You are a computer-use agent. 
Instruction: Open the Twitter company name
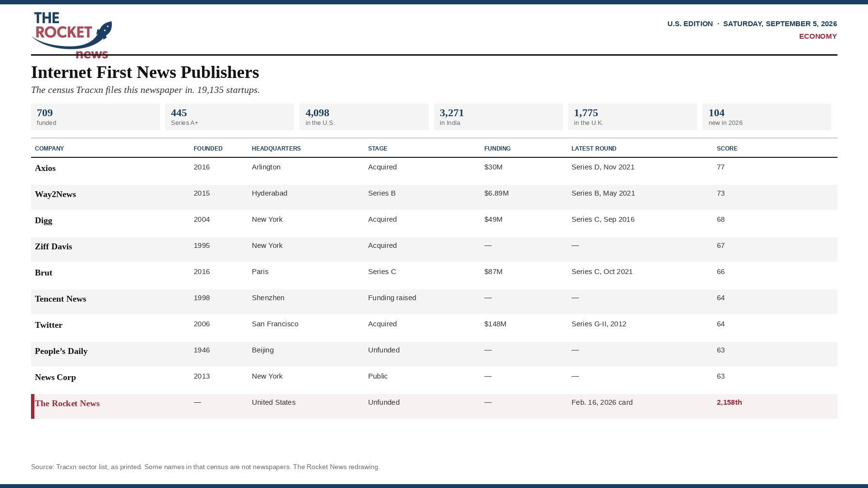(x=48, y=325)
